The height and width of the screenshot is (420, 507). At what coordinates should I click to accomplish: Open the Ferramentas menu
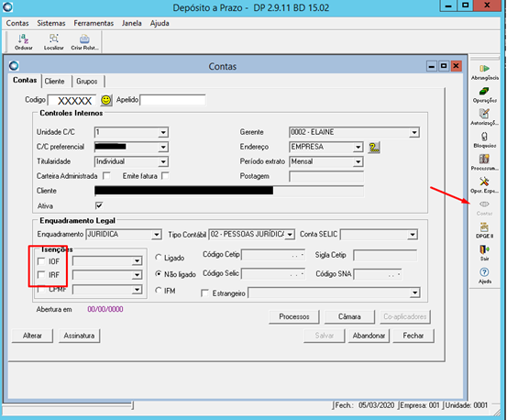point(94,23)
